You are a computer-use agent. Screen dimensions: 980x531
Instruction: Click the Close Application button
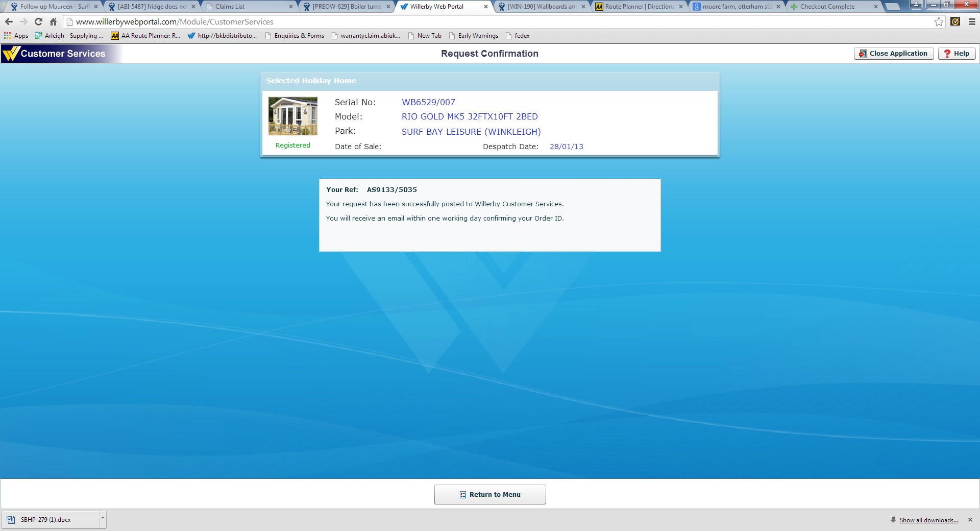click(x=894, y=54)
